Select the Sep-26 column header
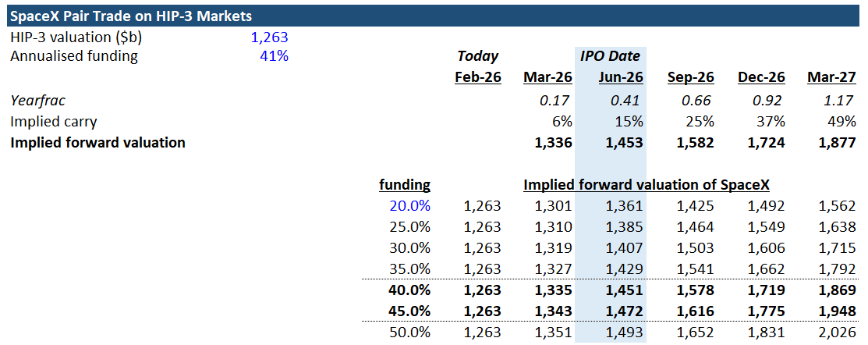Viewport: 868px width, 345px height. click(690, 77)
